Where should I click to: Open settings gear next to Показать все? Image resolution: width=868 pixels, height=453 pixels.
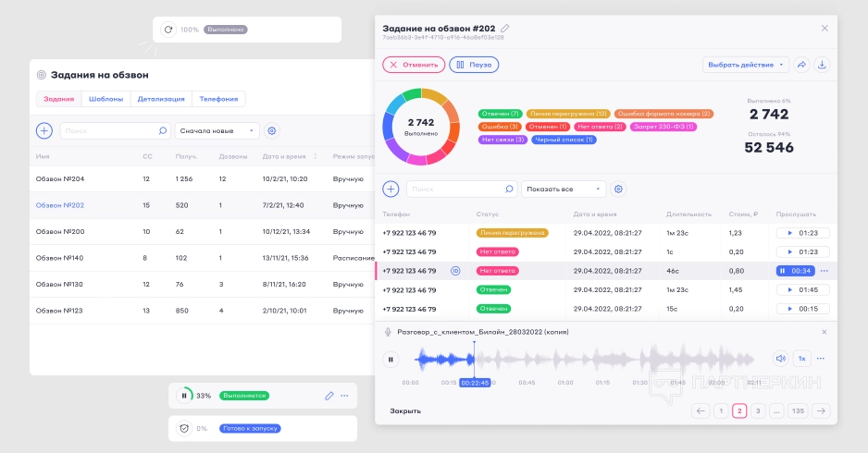(x=619, y=189)
